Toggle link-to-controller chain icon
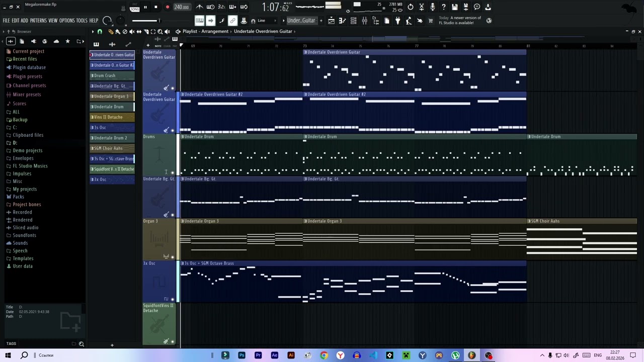The image size is (644, 362). click(x=232, y=21)
